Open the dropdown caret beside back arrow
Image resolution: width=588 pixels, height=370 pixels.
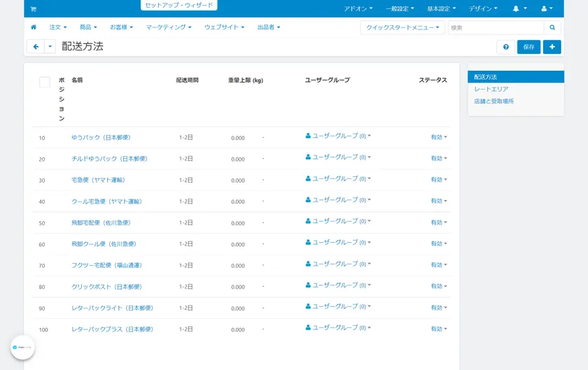[x=50, y=47]
